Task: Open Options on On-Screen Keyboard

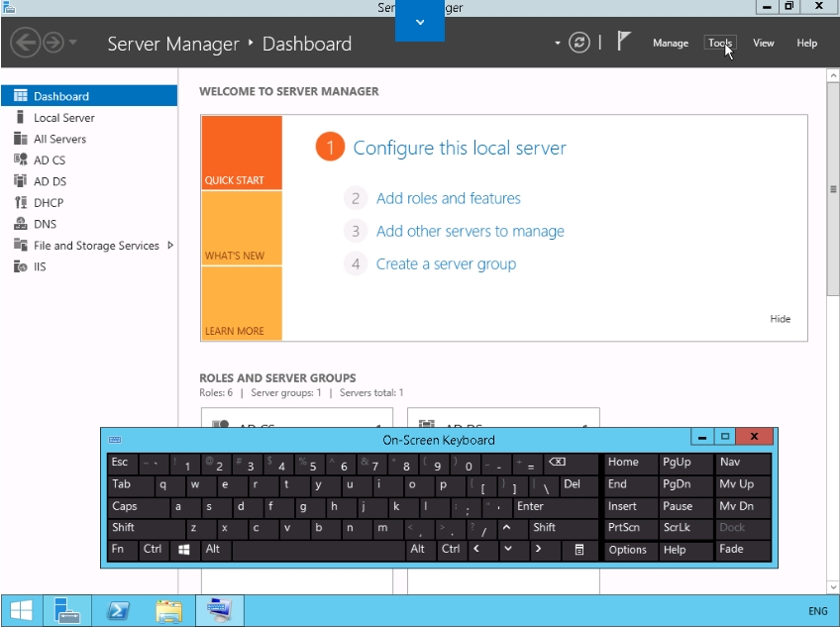Action: (x=631, y=551)
